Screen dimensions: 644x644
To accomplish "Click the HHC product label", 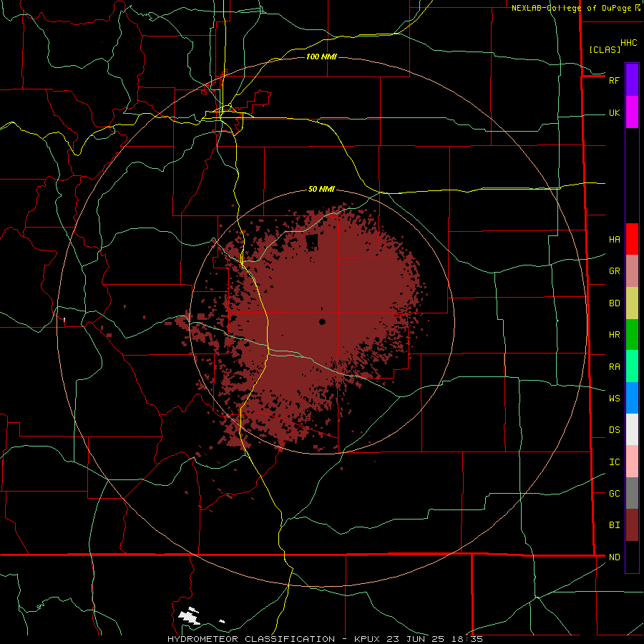I will point(628,43).
